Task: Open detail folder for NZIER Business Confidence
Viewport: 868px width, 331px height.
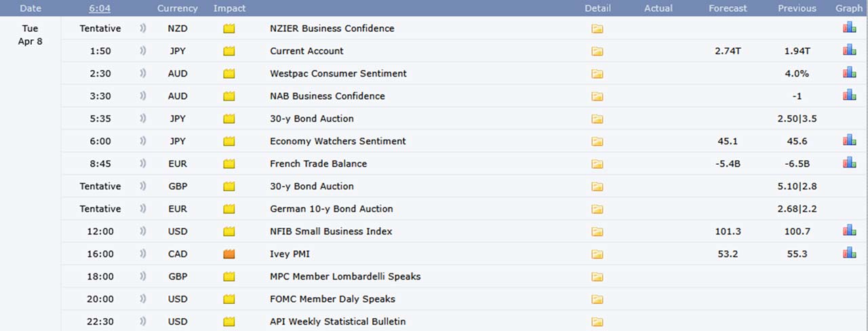Action: coord(597,28)
